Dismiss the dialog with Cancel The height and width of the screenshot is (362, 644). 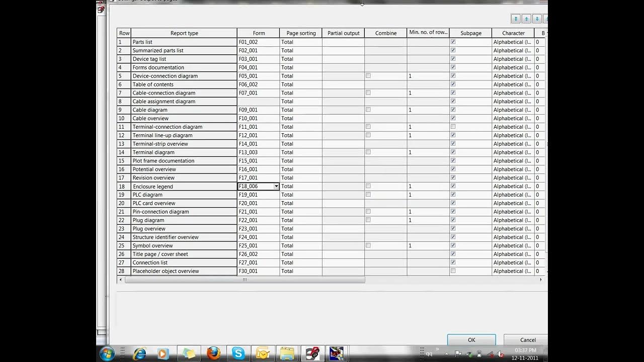click(526, 340)
